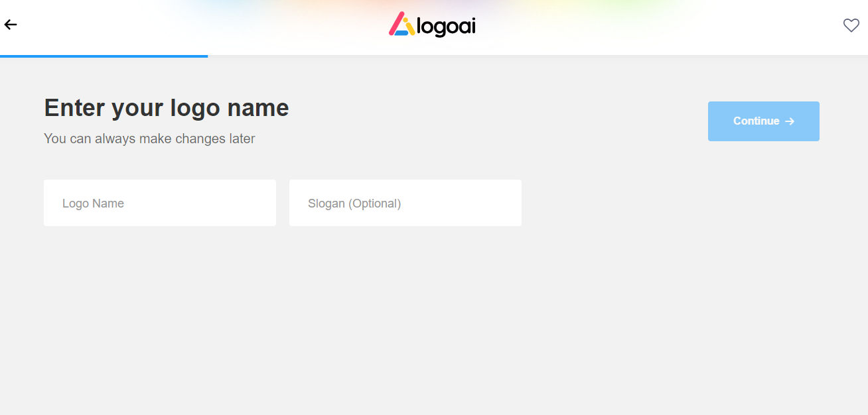
Task: Click the logoai wordmark in the header
Action: [x=446, y=26]
